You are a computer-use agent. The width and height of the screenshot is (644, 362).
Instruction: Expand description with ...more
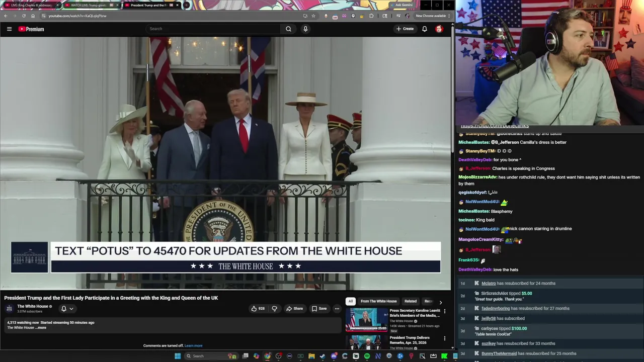coord(41,328)
